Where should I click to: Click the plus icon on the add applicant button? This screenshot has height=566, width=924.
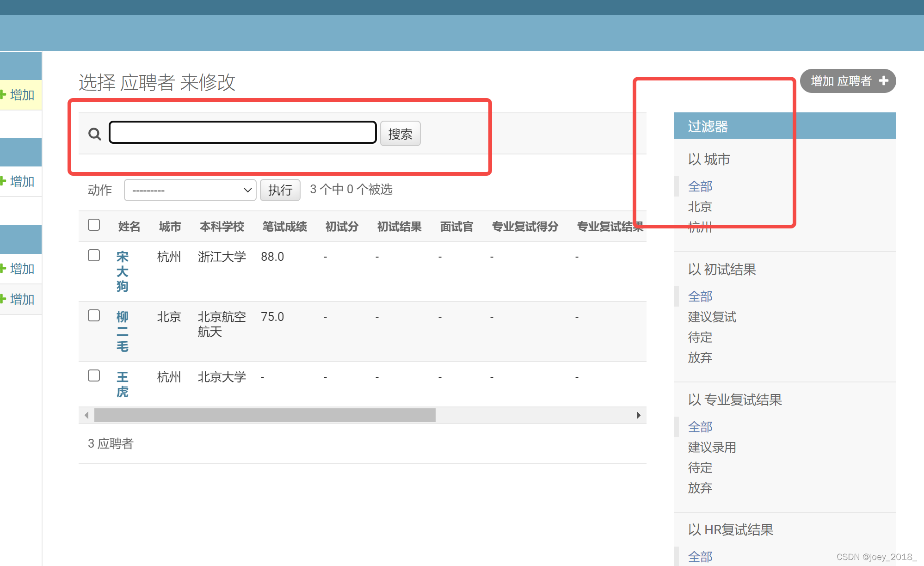click(x=884, y=81)
